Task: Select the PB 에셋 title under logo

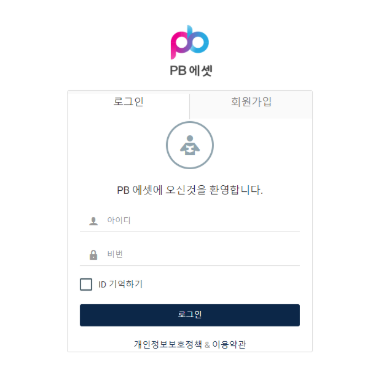Action: coord(191,71)
